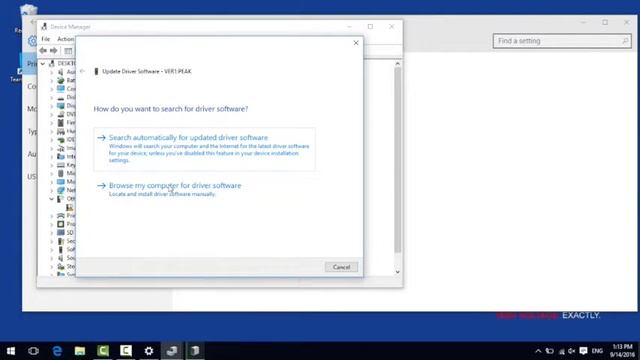Expand the Computer category
The width and height of the screenshot is (640, 360).
pos(52,89)
